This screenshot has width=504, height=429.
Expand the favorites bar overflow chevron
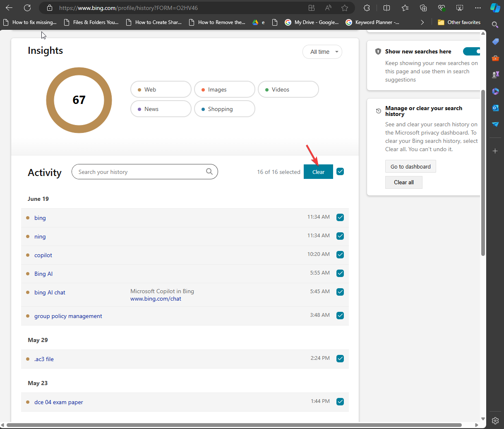click(x=422, y=22)
